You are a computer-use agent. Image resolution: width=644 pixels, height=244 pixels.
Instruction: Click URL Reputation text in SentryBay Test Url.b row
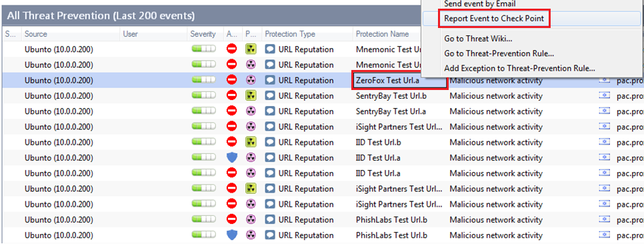306,96
